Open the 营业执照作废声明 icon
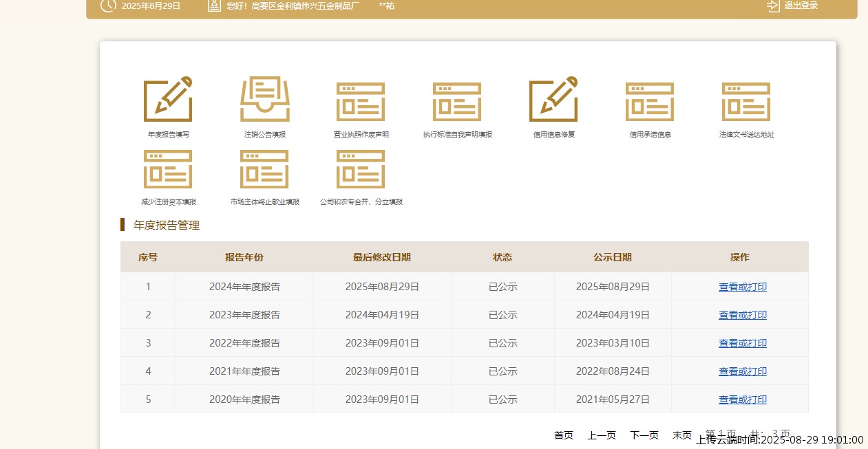Screen dimensions: 868x449 click(x=361, y=102)
